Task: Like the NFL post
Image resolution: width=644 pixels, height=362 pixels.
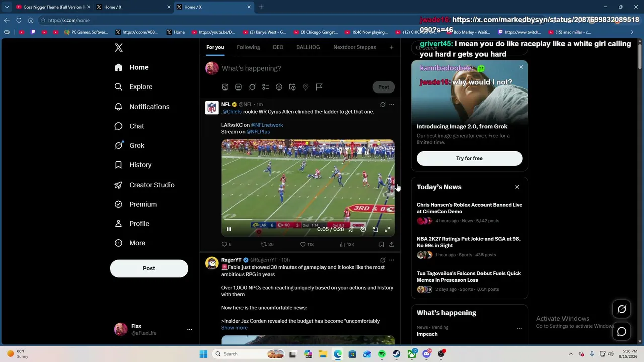Action: pyautogui.click(x=307, y=244)
